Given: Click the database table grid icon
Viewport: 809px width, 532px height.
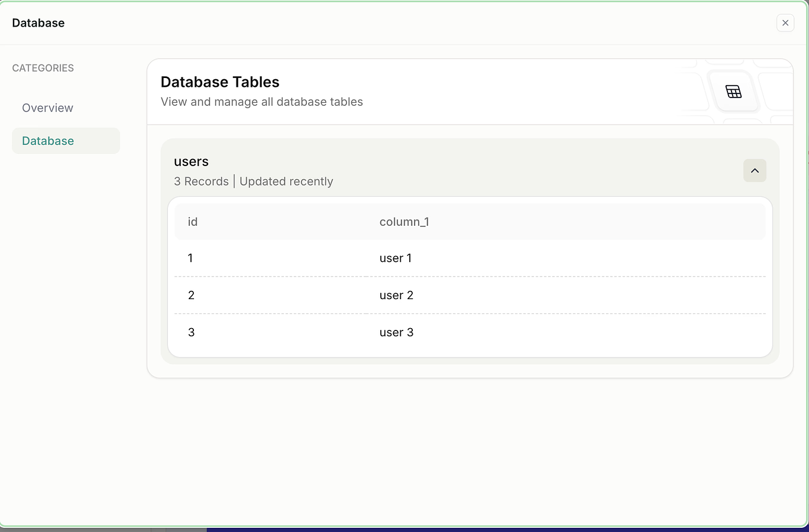Looking at the screenshot, I should (733, 92).
